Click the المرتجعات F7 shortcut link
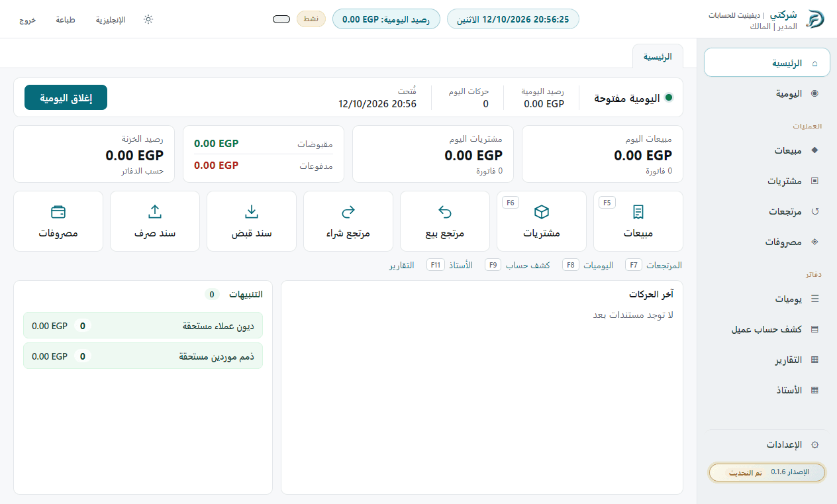Screen dimensions: 837x504 tap(654, 265)
